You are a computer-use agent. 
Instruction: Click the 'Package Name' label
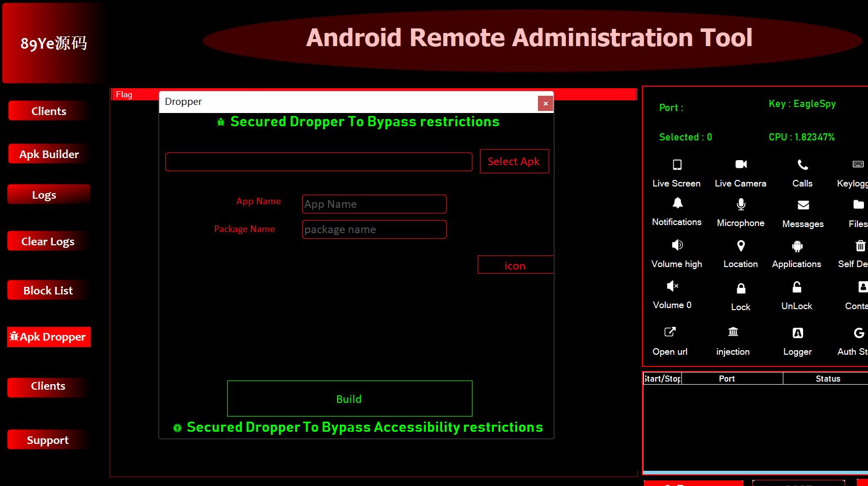[244, 229]
